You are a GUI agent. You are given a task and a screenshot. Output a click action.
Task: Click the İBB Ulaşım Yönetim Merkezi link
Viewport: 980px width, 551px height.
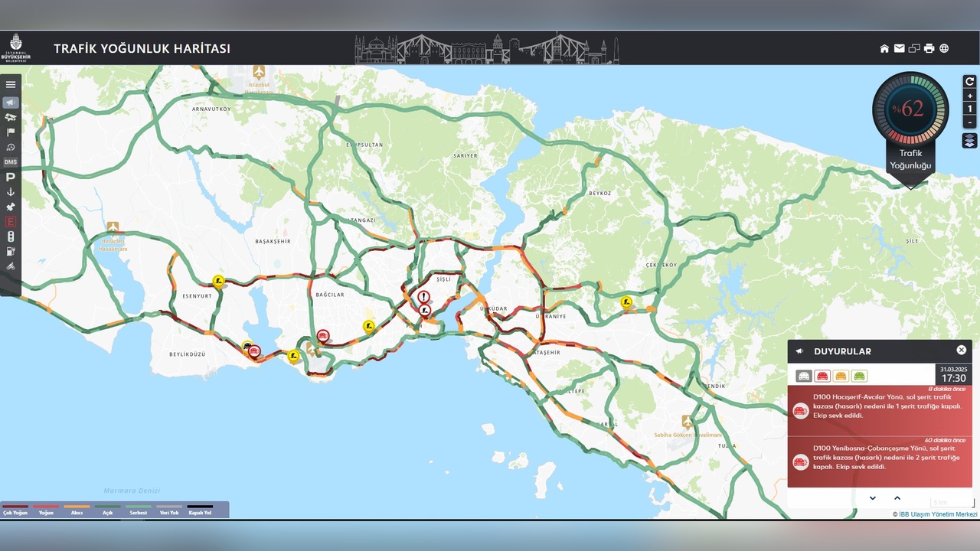[x=938, y=514]
